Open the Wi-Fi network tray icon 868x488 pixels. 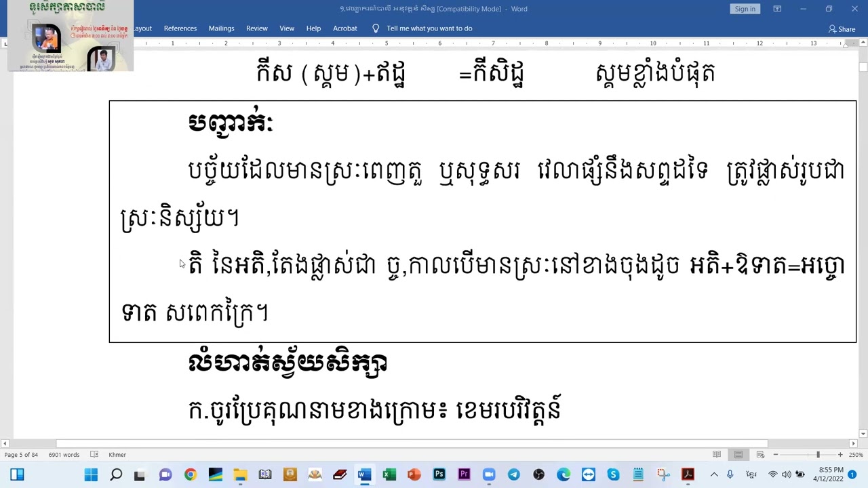(773, 474)
